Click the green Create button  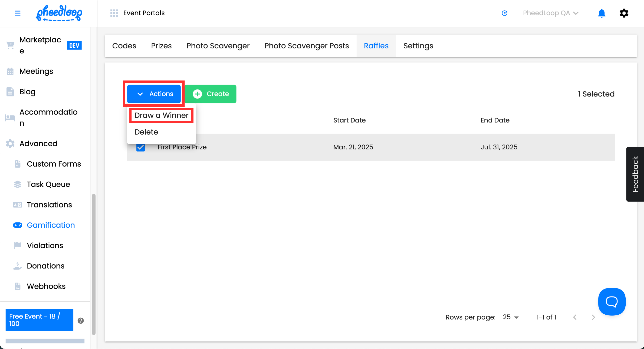[x=210, y=94]
